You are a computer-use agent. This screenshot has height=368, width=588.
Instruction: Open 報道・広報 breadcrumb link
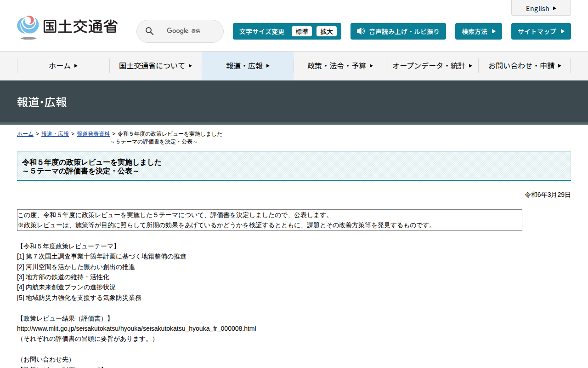coord(55,134)
